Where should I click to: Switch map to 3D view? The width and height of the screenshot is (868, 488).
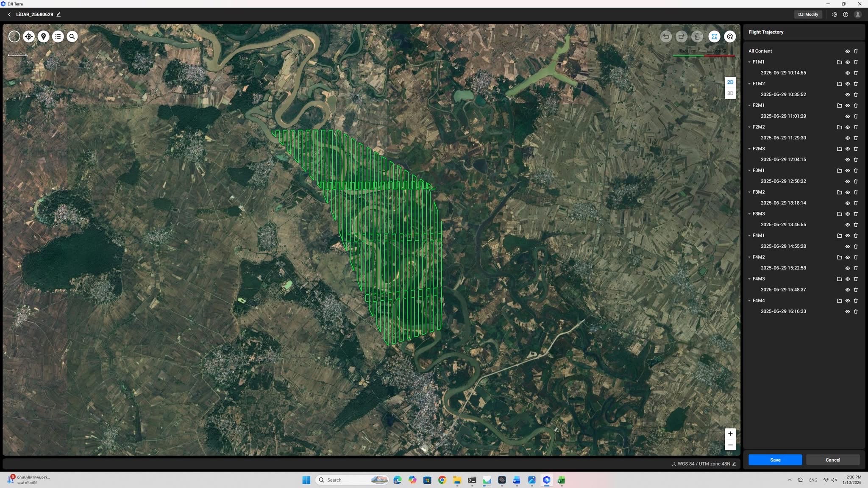730,93
